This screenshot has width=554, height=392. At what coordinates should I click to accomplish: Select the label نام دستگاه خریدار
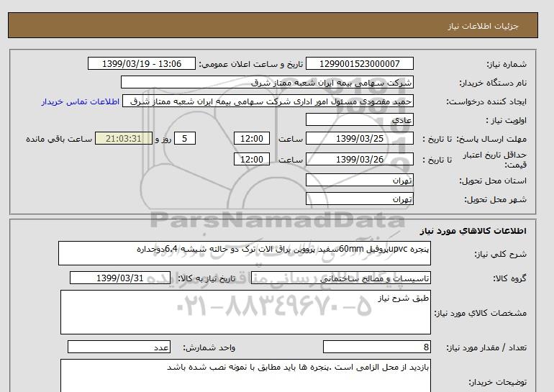493,83
